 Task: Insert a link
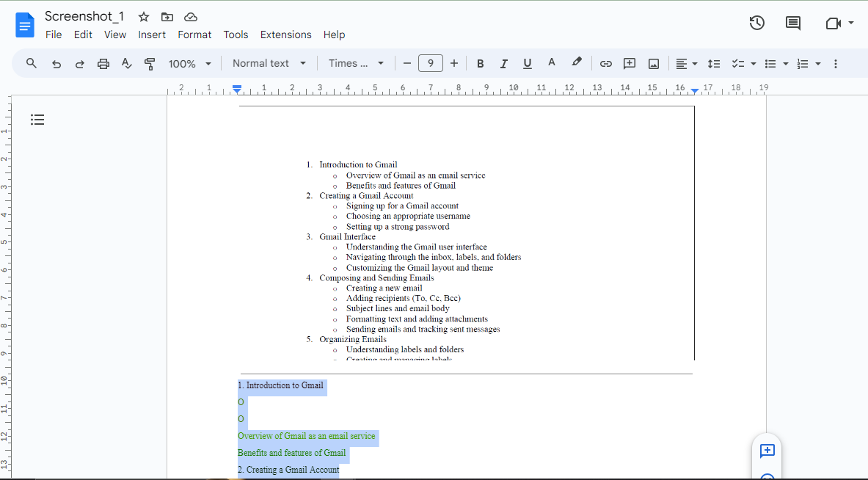(605, 64)
